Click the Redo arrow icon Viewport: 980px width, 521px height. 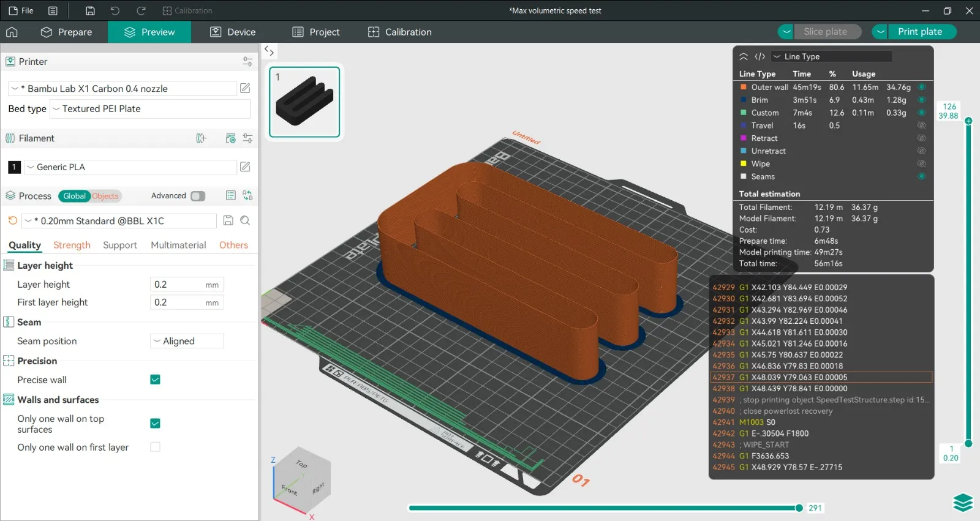(141, 10)
